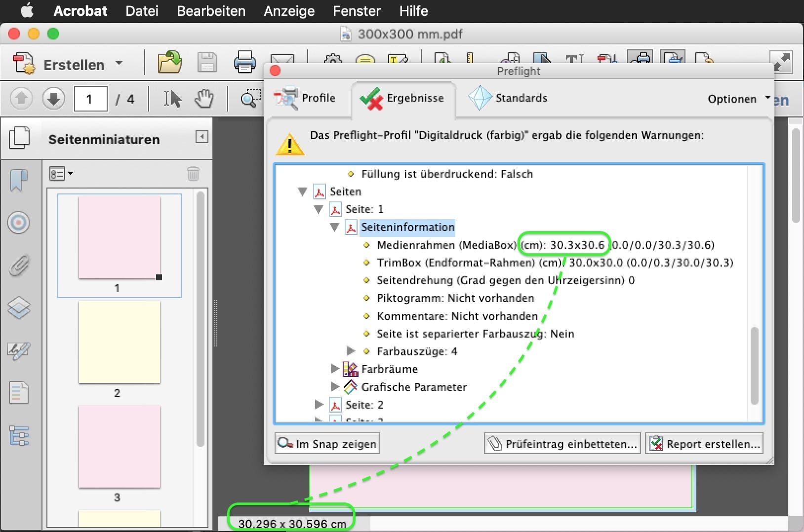The width and height of the screenshot is (804, 532).
Task: Click the Preflight results list scrollbar
Action: 754,365
